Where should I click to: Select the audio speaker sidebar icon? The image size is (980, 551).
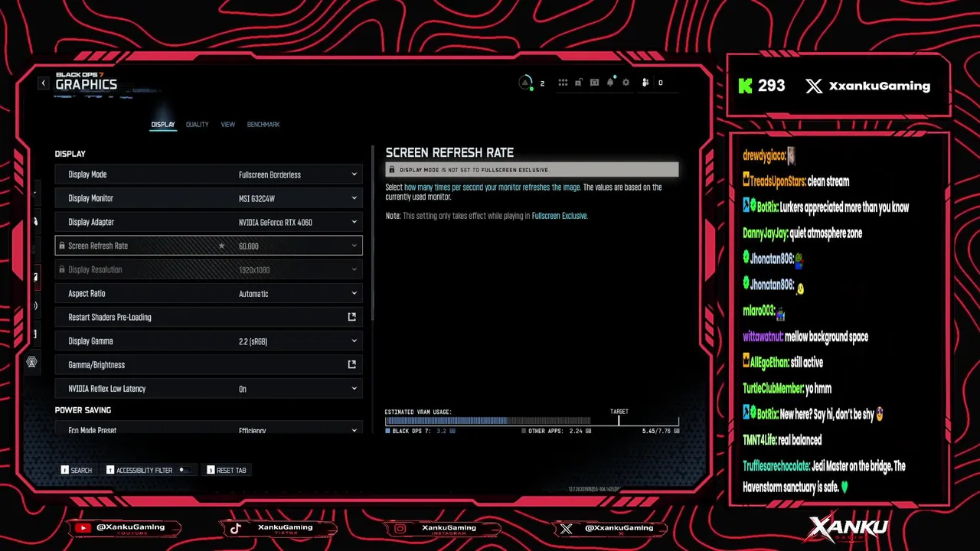[x=34, y=305]
